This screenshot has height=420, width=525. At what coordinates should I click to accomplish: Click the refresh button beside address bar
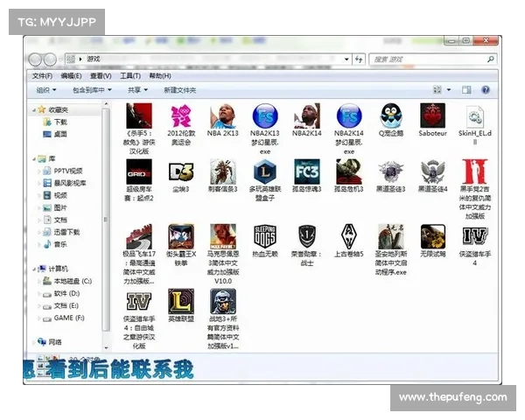click(359, 59)
